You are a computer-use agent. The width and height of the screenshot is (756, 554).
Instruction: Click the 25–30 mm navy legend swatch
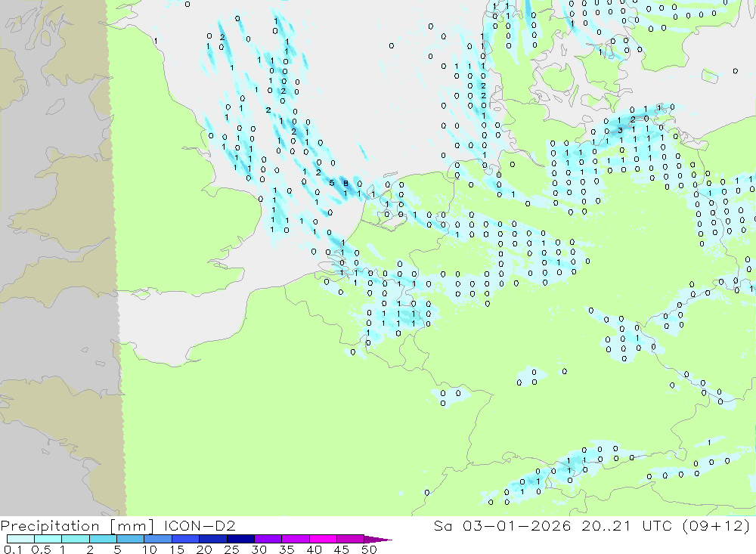(240, 539)
